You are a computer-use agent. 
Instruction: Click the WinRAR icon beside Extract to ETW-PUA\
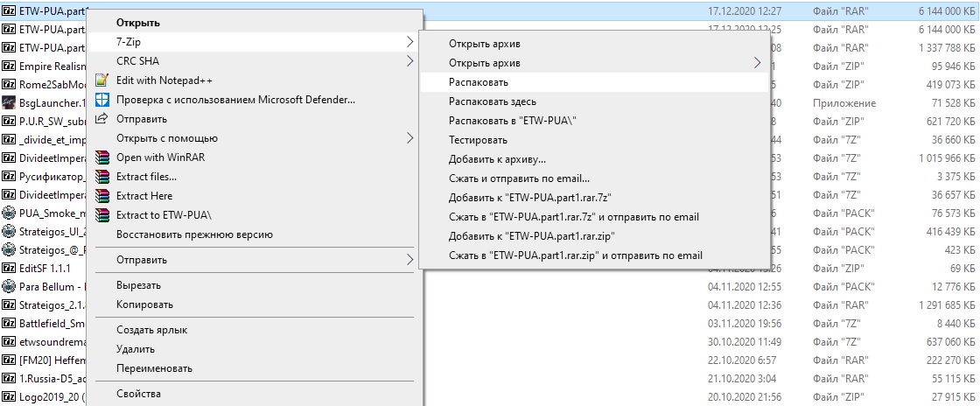[101, 215]
